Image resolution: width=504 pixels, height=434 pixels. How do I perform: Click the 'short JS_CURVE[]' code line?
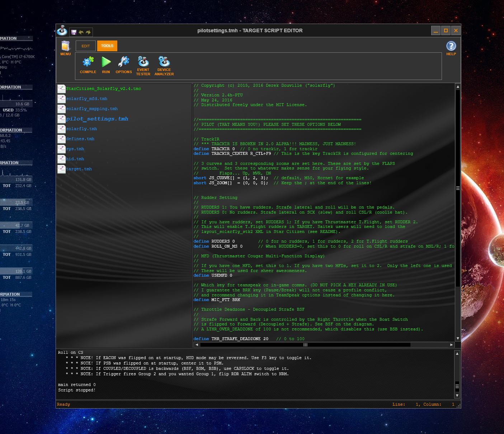point(279,178)
